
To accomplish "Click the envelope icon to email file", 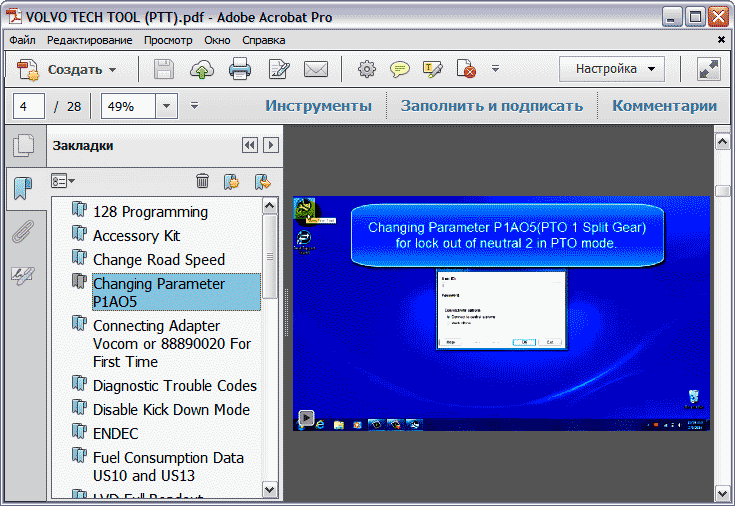I will [x=316, y=69].
